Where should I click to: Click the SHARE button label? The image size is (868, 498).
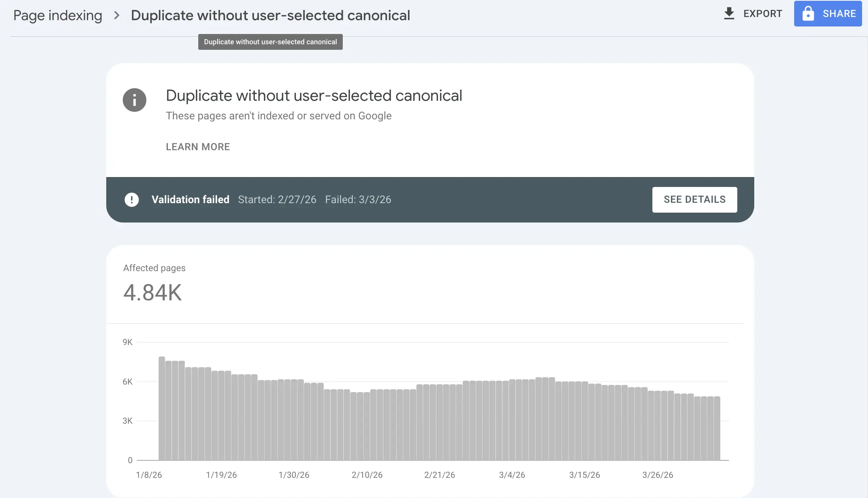839,13
